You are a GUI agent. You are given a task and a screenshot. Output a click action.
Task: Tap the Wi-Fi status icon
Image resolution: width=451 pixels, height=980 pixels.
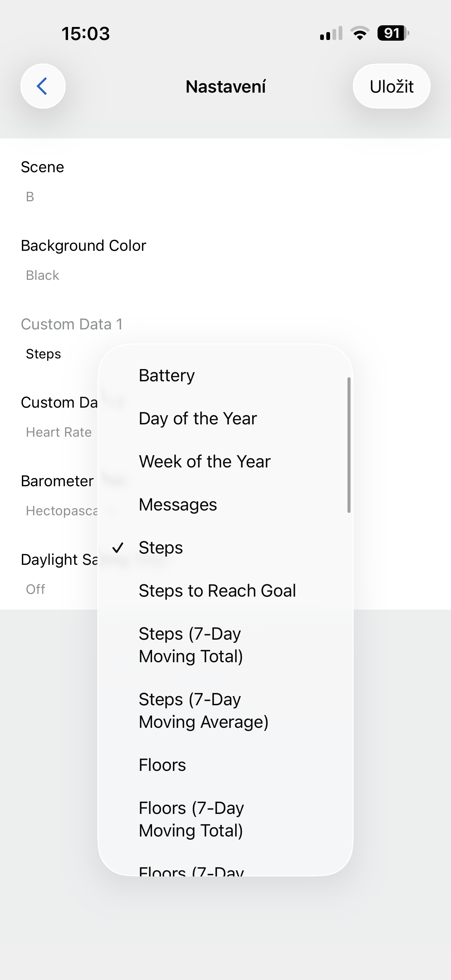click(360, 33)
